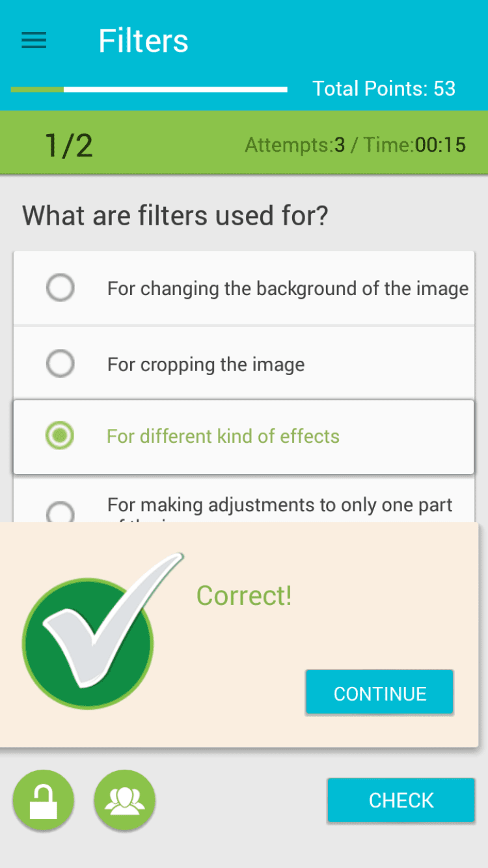Tap the 1/2 question counter
This screenshot has height=868, width=488.
(68, 145)
